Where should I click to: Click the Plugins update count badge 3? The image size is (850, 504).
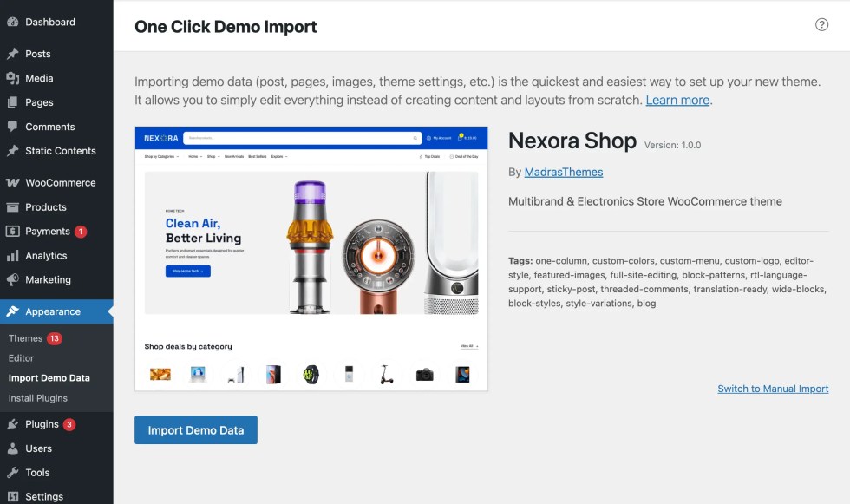[69, 424]
